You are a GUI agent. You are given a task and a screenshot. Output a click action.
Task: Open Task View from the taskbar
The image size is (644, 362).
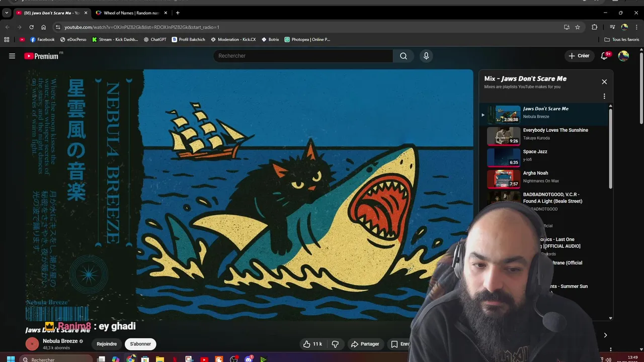(x=101, y=359)
